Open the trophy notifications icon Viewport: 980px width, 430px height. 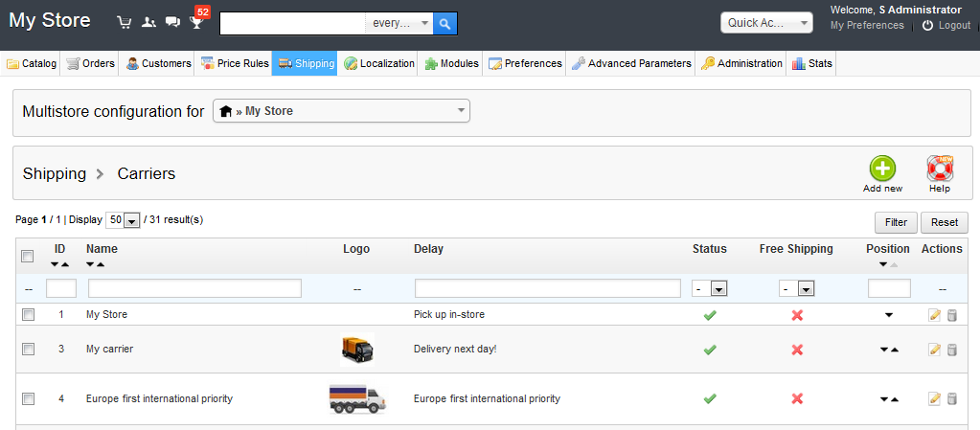point(196,23)
